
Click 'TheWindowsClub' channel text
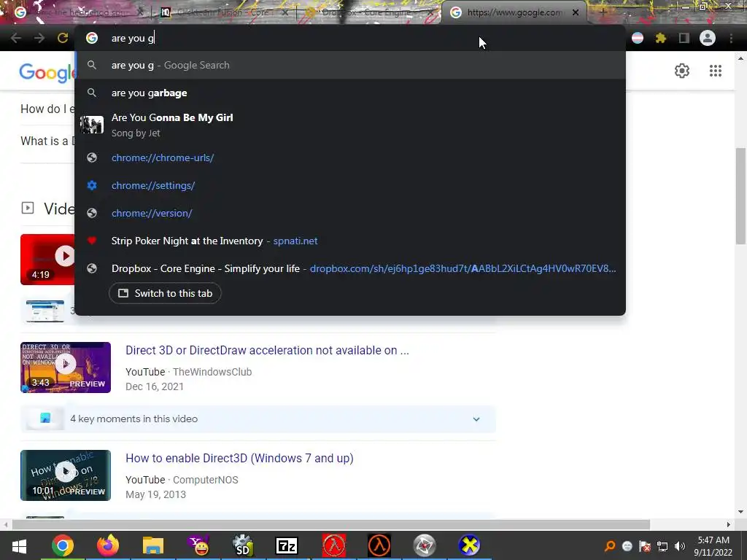(212, 372)
